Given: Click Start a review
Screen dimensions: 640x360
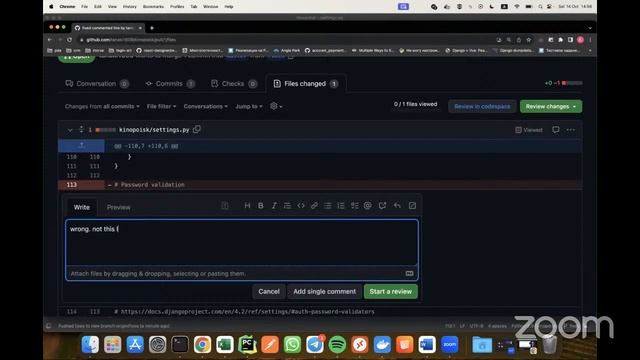Looking at the screenshot, I should tap(391, 291).
